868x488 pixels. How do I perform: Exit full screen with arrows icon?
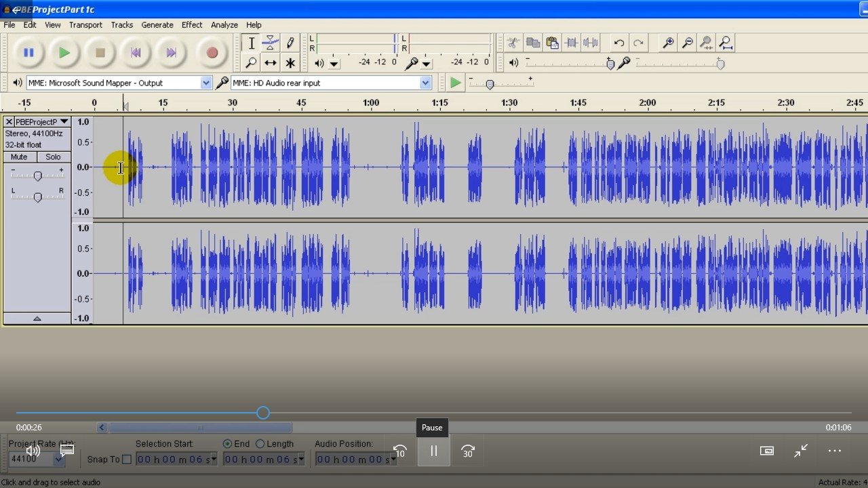[x=801, y=451]
